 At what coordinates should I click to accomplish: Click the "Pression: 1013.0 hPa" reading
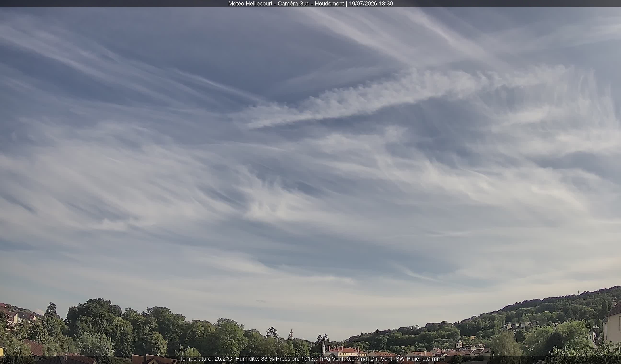303,359
